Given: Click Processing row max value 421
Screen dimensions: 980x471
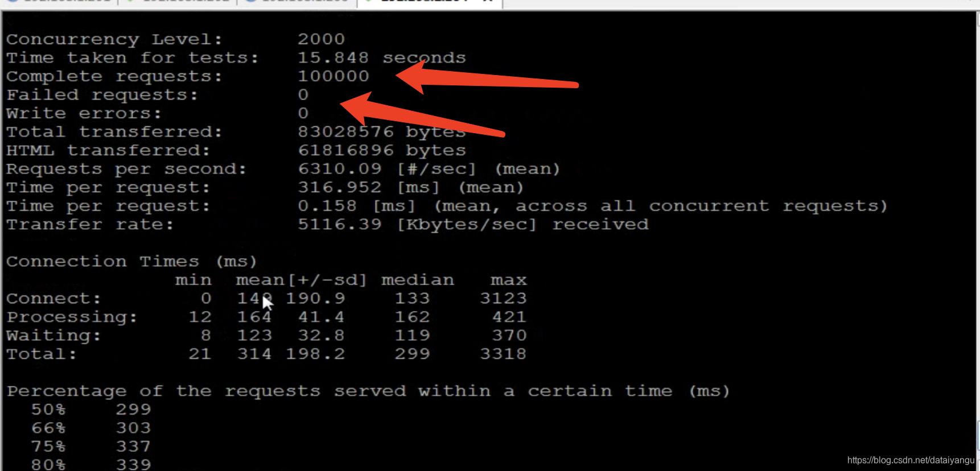Looking at the screenshot, I should pos(509,317).
